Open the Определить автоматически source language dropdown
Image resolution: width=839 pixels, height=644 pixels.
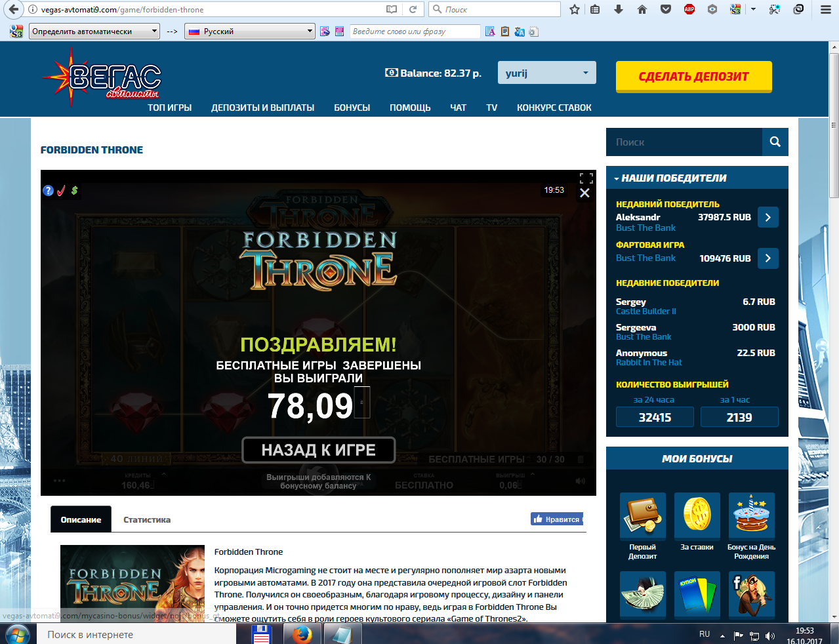tap(94, 31)
